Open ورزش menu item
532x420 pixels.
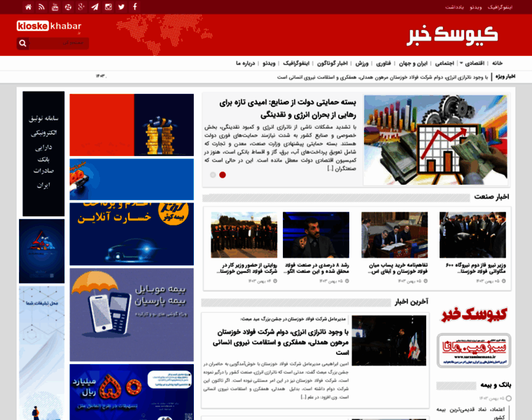coord(362,64)
